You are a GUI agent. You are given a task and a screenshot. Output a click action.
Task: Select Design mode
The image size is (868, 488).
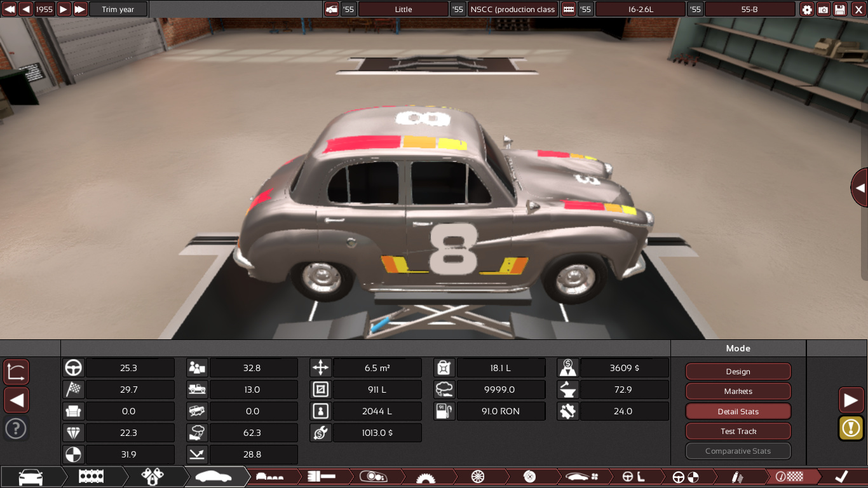point(738,372)
